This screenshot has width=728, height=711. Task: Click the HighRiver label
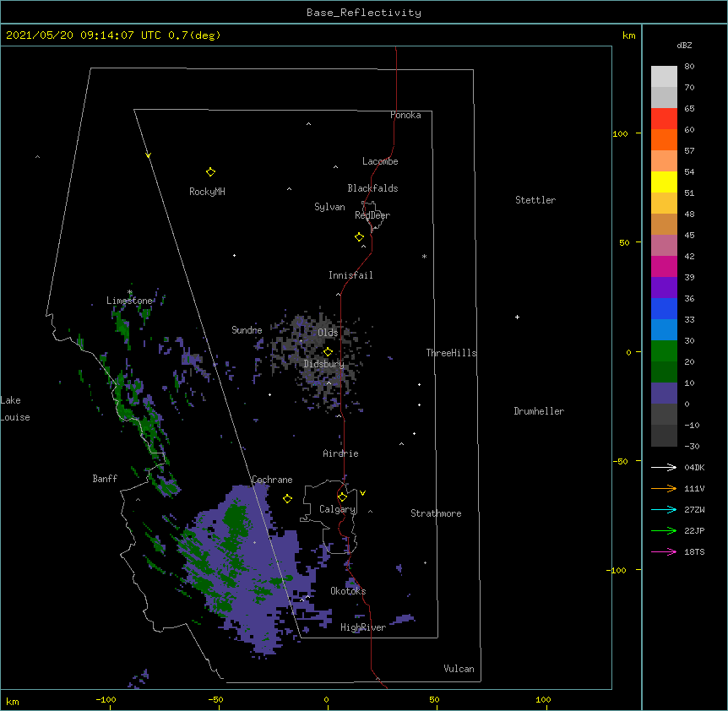pos(363,627)
